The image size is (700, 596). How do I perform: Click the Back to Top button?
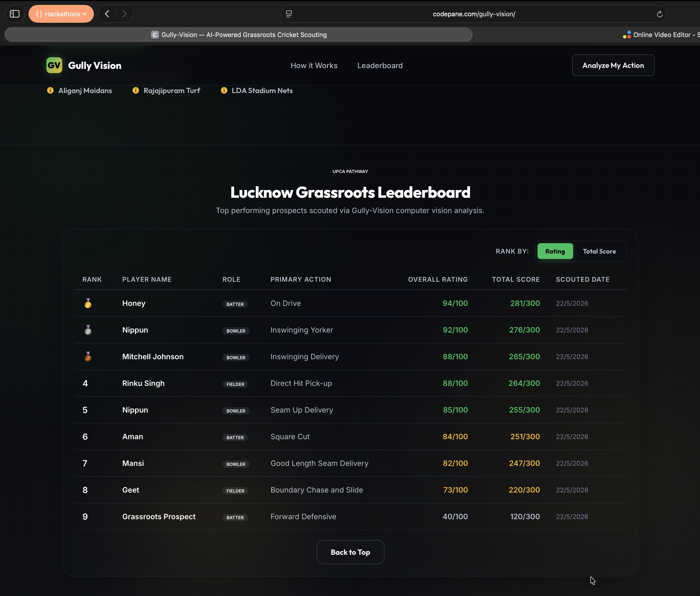[x=350, y=552]
